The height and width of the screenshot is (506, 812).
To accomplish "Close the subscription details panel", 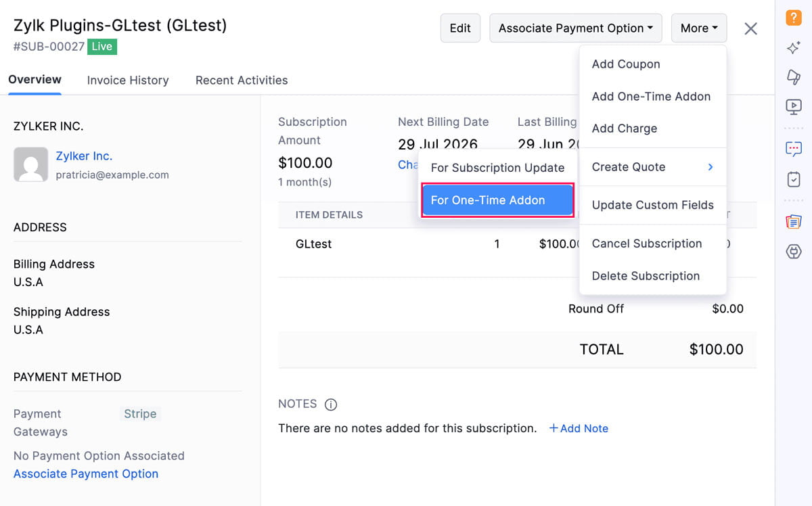I will (750, 28).
